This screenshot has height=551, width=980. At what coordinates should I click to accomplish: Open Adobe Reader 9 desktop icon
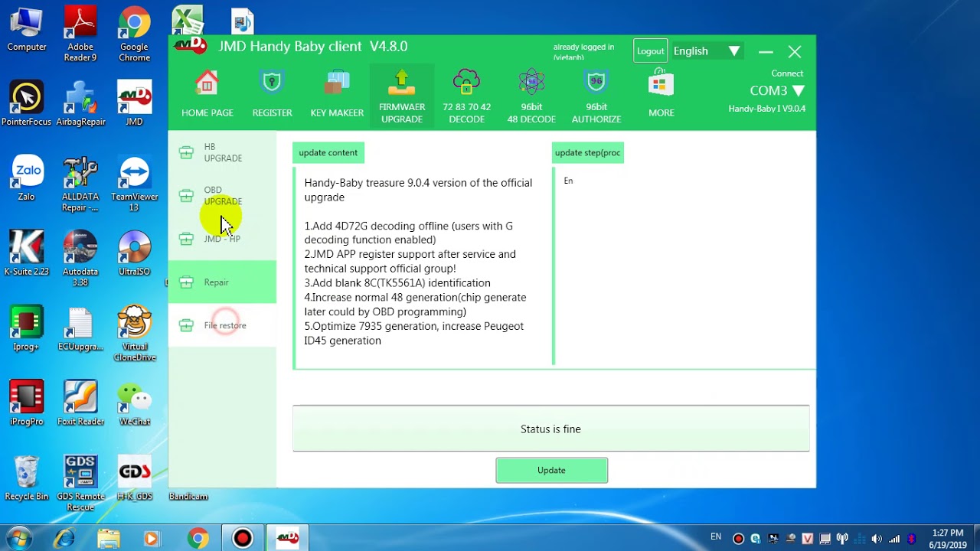click(x=80, y=34)
